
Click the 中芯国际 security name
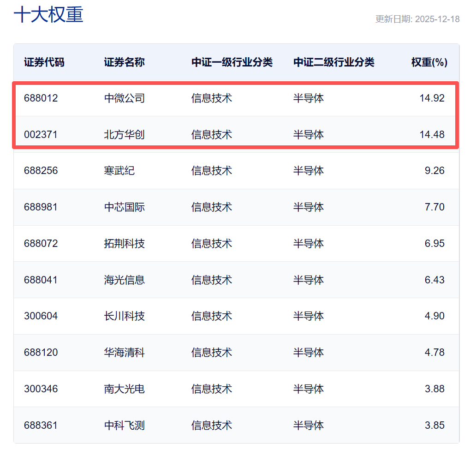[x=124, y=207]
